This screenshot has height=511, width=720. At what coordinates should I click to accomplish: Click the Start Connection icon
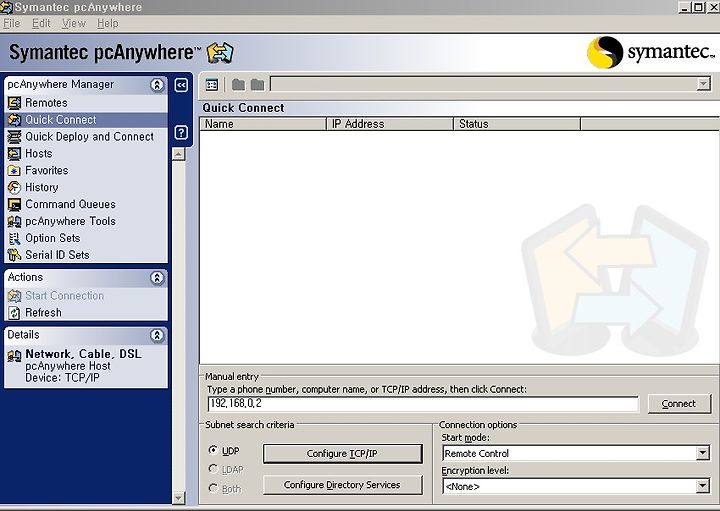click(14, 296)
